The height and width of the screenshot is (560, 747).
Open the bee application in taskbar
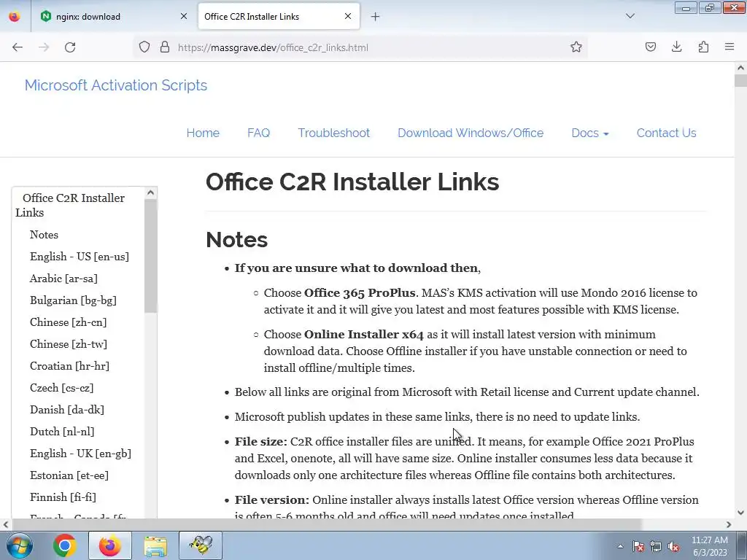tap(201, 545)
